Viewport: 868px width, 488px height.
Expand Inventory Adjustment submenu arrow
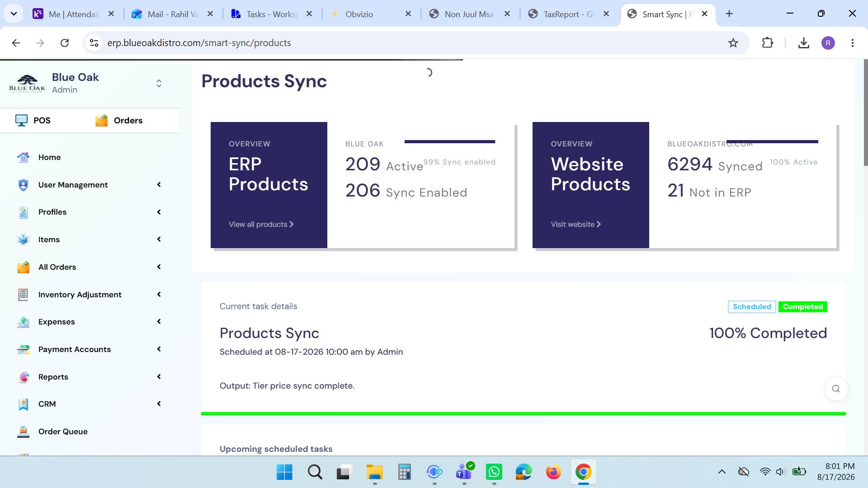[x=159, y=294]
